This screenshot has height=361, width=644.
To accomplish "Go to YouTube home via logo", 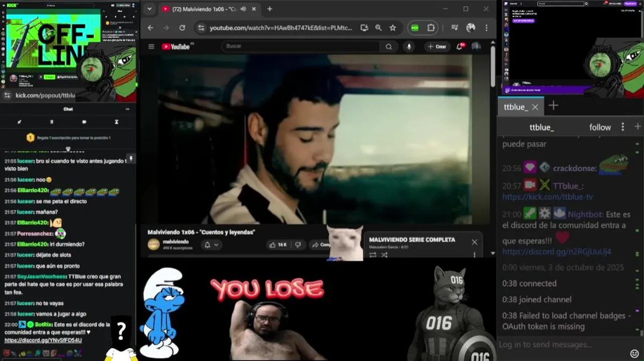I will (x=176, y=47).
